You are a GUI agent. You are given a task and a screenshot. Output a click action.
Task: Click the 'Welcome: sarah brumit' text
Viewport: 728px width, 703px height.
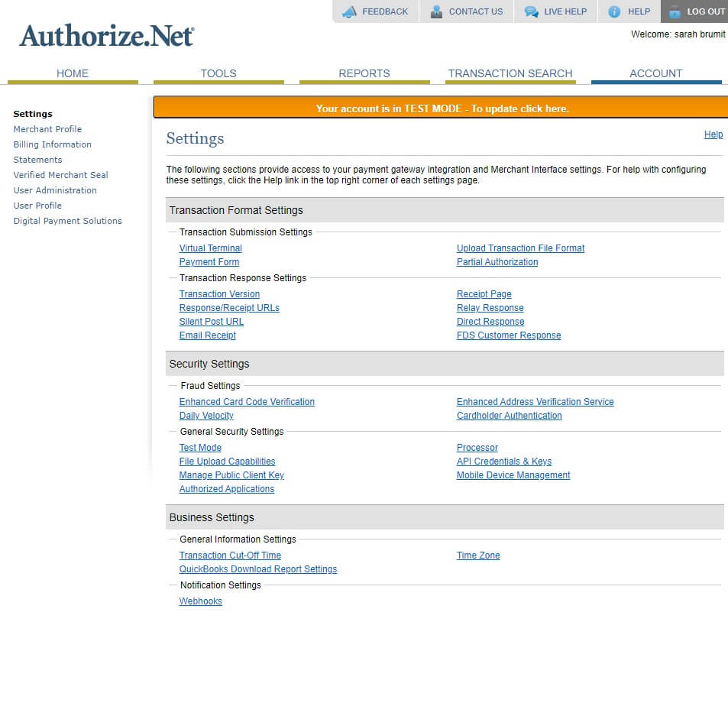click(x=678, y=34)
